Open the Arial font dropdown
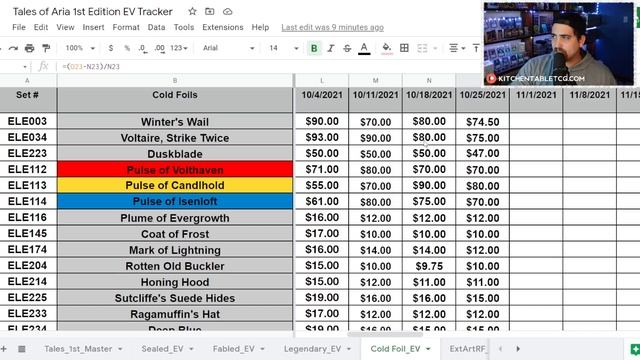This screenshot has width=640, height=360. pyautogui.click(x=229, y=48)
